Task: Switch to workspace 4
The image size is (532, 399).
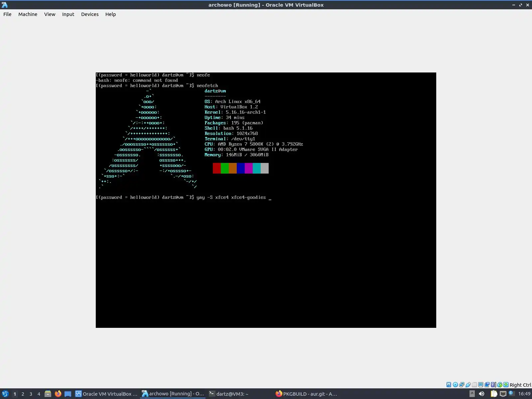Action: 39,394
